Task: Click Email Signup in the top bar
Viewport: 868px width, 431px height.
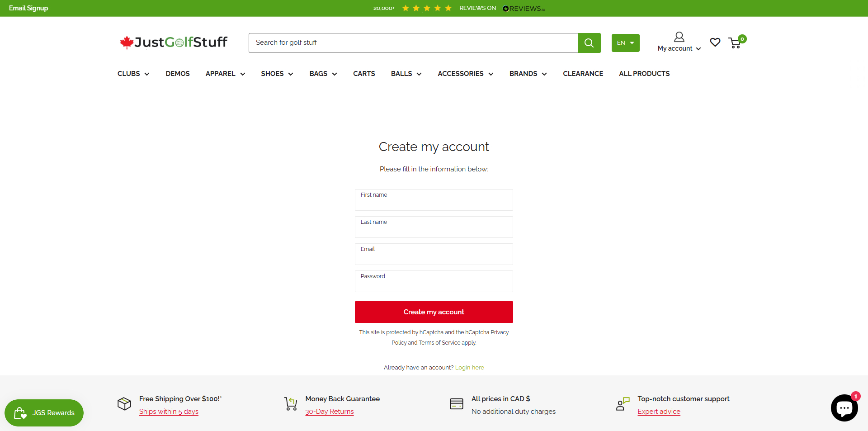Action: tap(28, 8)
